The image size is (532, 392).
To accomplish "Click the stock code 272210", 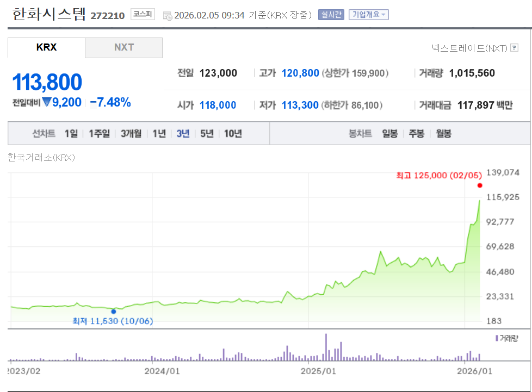I will (108, 16).
